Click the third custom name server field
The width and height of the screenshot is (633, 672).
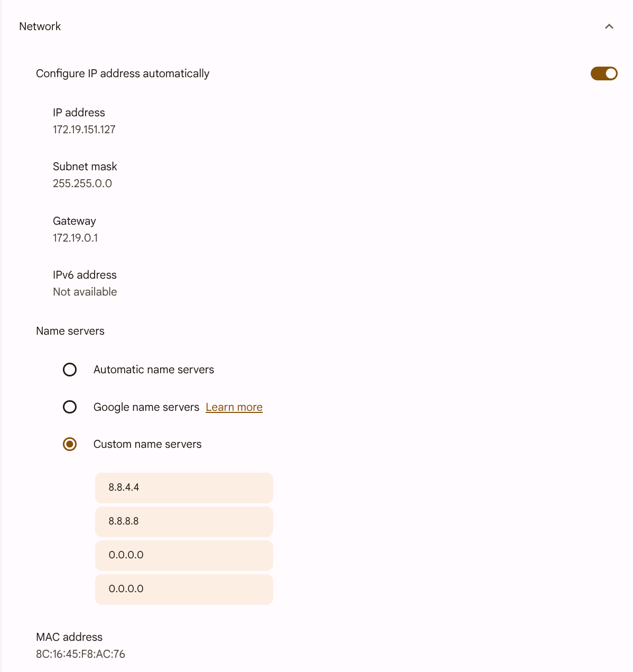tap(184, 555)
